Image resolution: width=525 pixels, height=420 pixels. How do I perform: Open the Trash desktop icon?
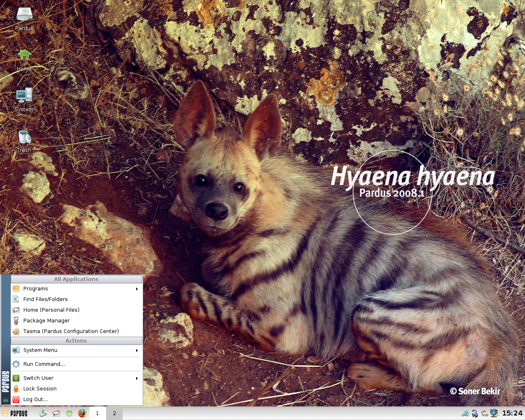pos(24,141)
